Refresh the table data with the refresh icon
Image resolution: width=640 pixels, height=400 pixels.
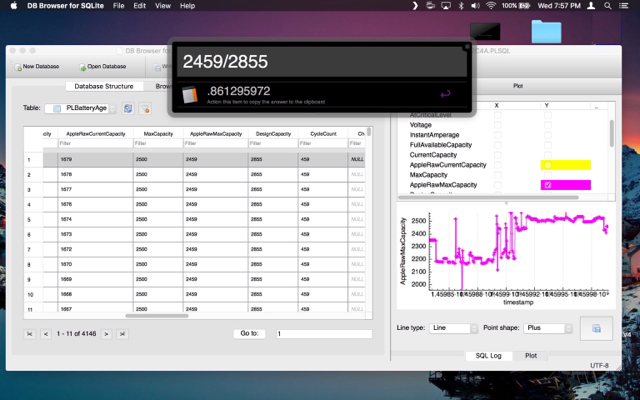click(128, 109)
